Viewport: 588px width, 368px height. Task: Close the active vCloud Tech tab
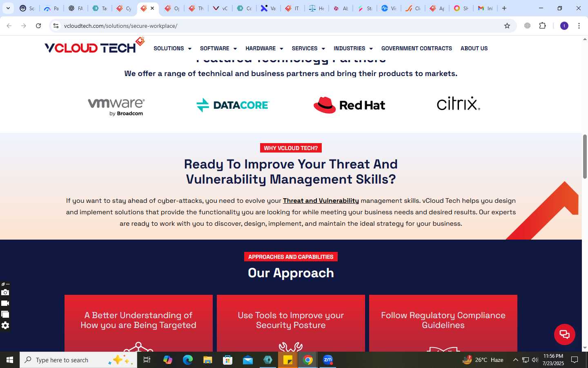[152, 8]
